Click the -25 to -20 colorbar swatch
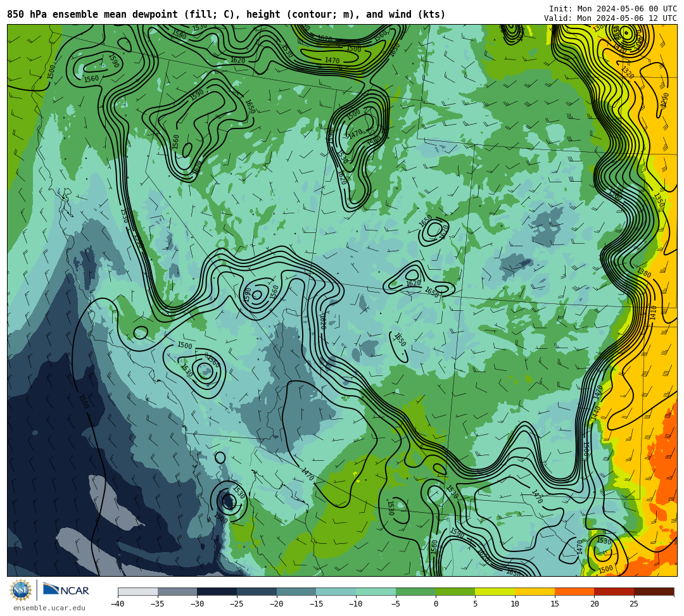 coord(257,591)
